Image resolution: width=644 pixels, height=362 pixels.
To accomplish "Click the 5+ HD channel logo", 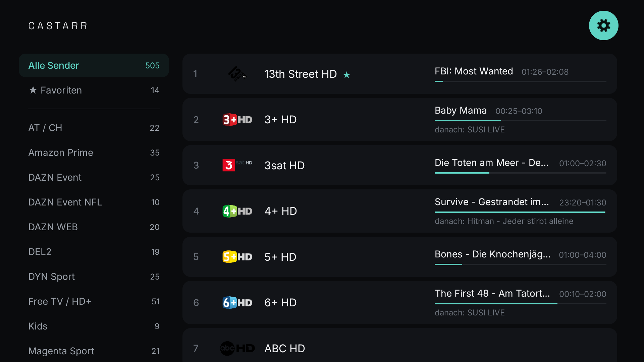I will [237, 257].
